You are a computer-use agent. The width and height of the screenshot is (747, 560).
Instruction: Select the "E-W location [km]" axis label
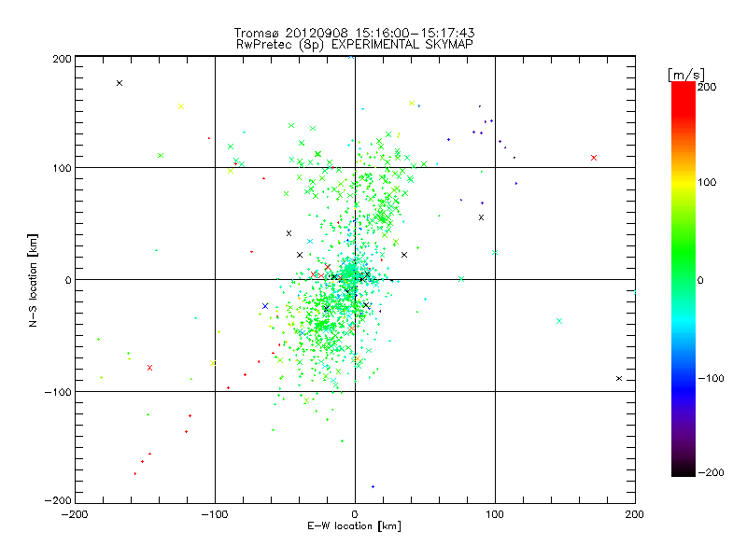pyautogui.click(x=354, y=525)
